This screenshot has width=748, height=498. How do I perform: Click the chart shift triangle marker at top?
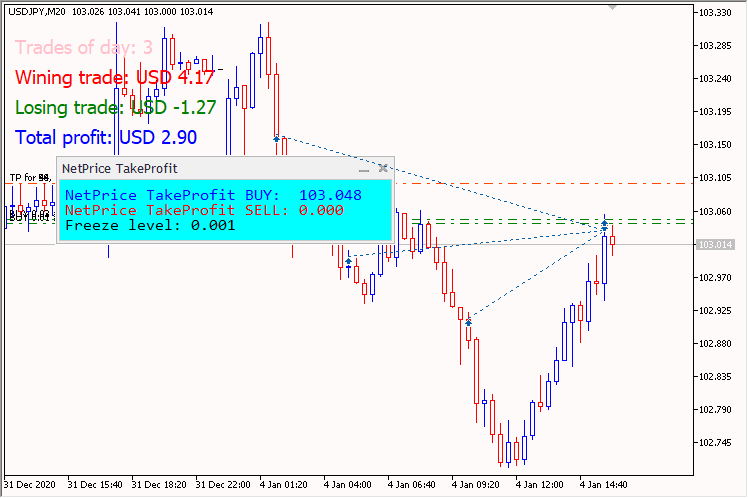pos(613,7)
